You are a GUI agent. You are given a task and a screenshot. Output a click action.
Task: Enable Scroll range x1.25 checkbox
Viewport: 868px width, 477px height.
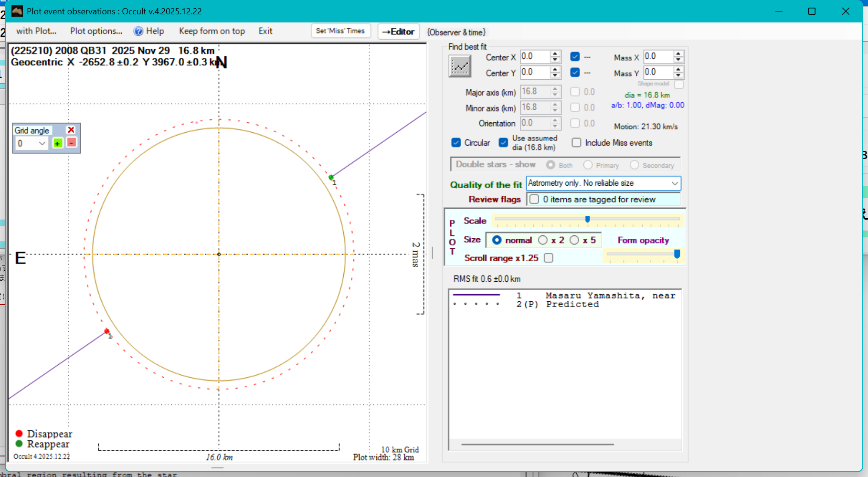coord(549,258)
